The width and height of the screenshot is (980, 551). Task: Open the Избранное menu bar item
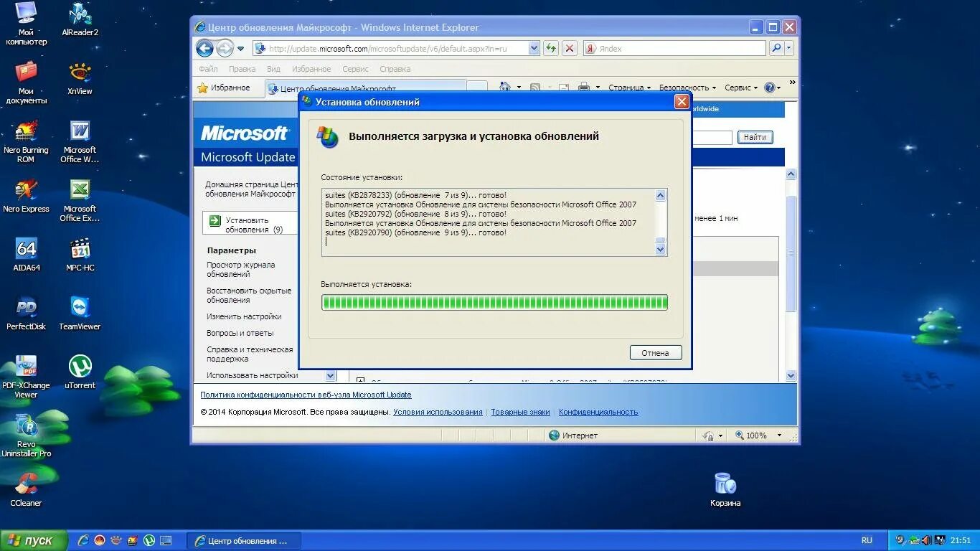pyautogui.click(x=311, y=69)
